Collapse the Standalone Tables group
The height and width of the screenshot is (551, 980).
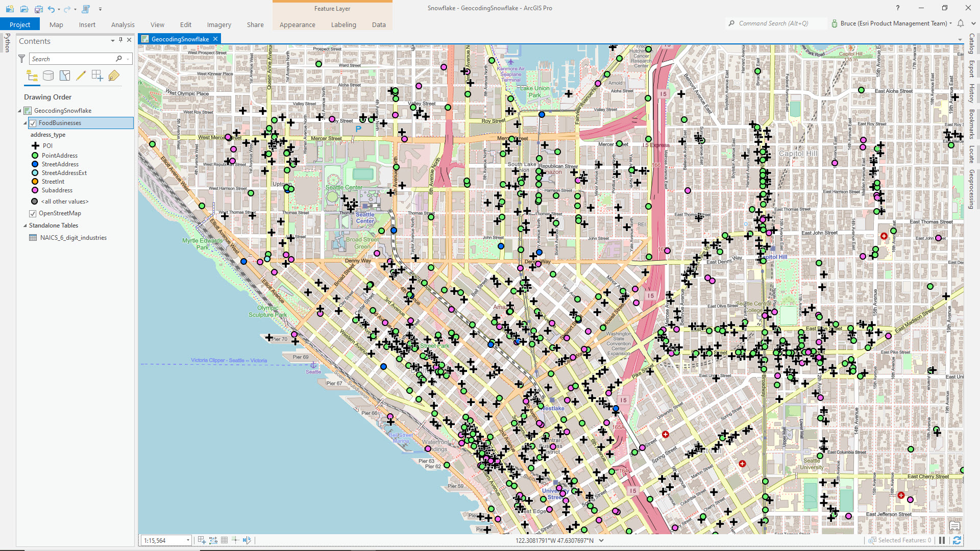(x=24, y=226)
